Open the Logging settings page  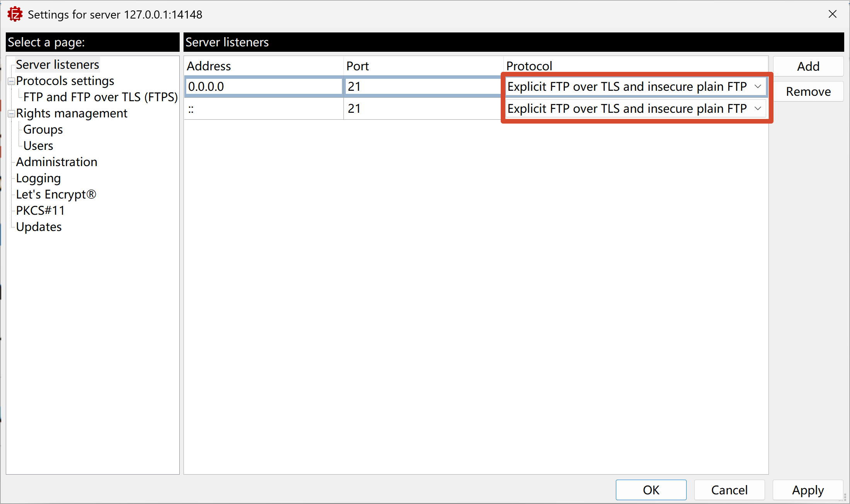tap(38, 178)
